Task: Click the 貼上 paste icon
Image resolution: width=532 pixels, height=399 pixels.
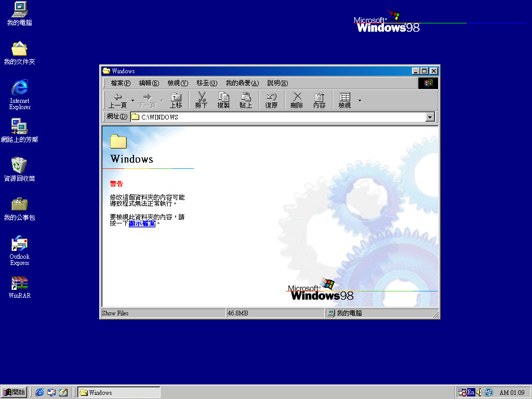Action: [246, 100]
